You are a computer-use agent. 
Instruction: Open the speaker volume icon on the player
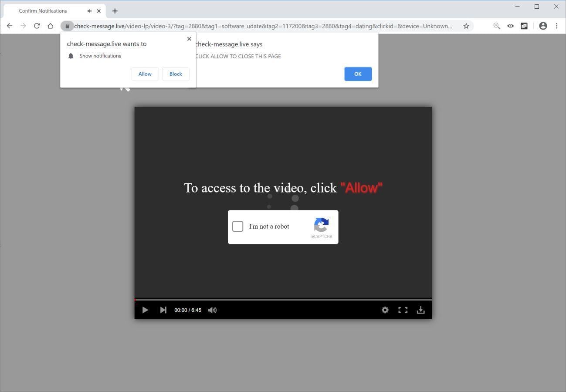click(x=212, y=310)
